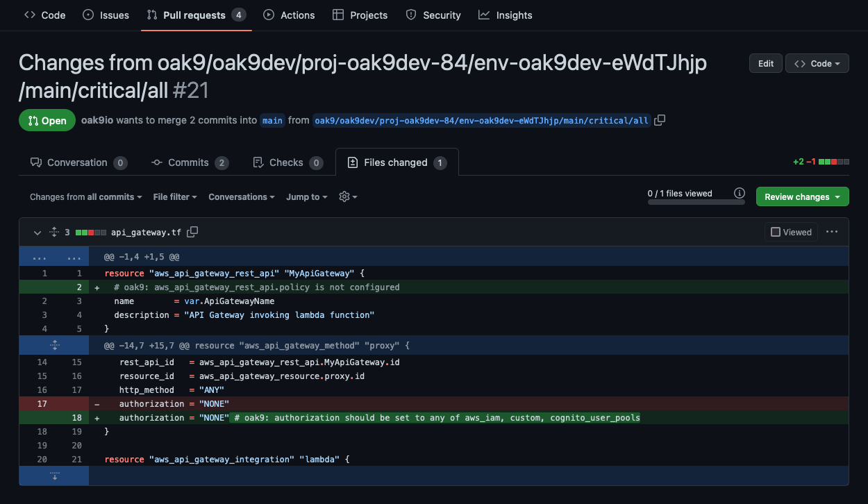Switch to the Security tab
The width and height of the screenshot is (868, 504).
point(433,15)
